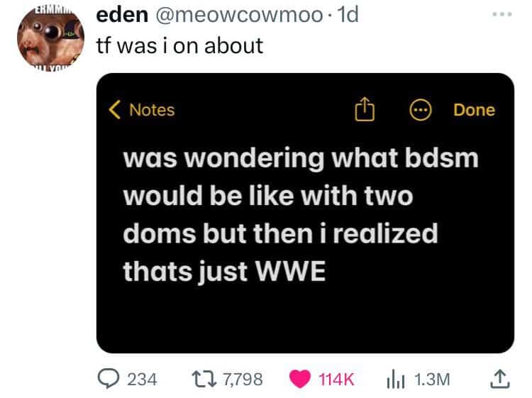Viewport: 532px width, 398px height.
Task: Unlike the tweet via pink heart
Action: point(299,379)
